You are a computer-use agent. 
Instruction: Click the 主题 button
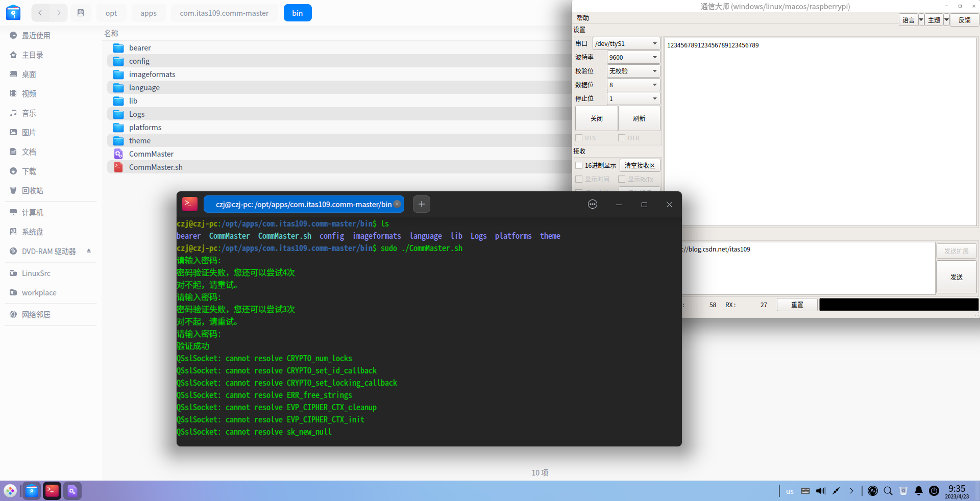(x=934, y=20)
